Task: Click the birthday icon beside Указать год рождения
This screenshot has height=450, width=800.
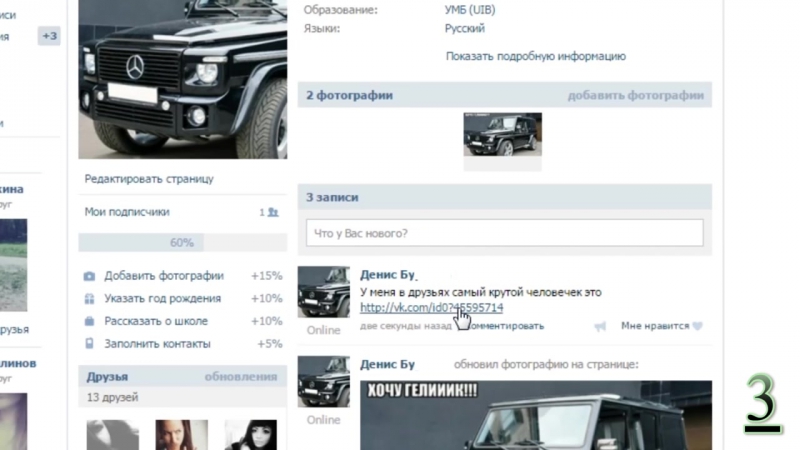Action: [90, 299]
